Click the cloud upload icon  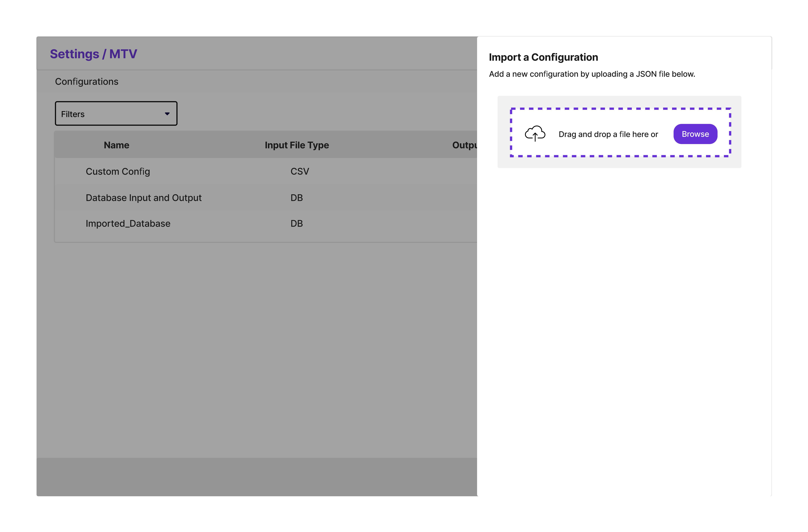pyautogui.click(x=535, y=133)
